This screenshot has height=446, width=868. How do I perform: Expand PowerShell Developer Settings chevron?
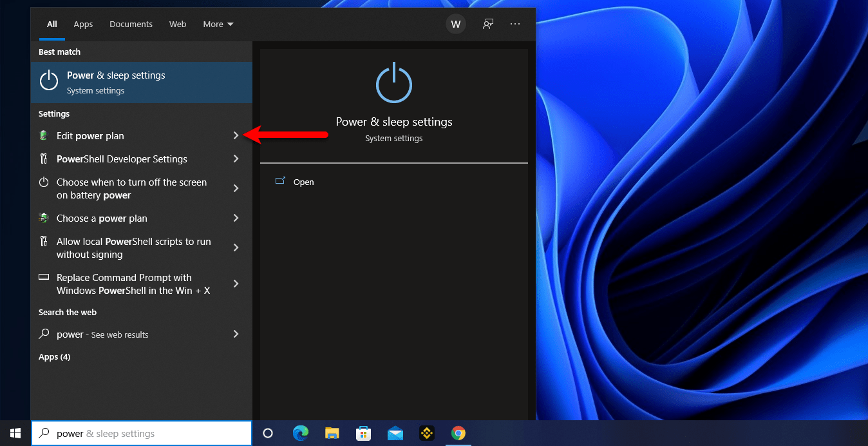coord(236,159)
